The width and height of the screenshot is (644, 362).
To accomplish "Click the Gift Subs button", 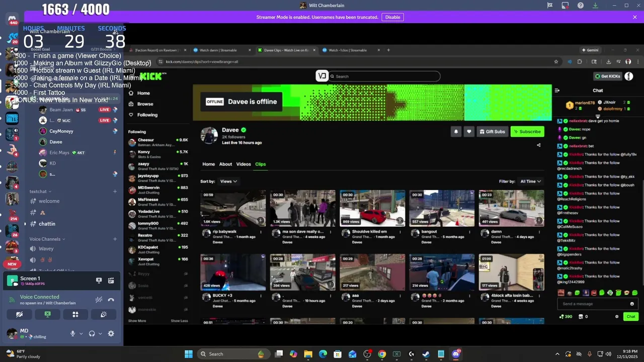I will tap(492, 132).
